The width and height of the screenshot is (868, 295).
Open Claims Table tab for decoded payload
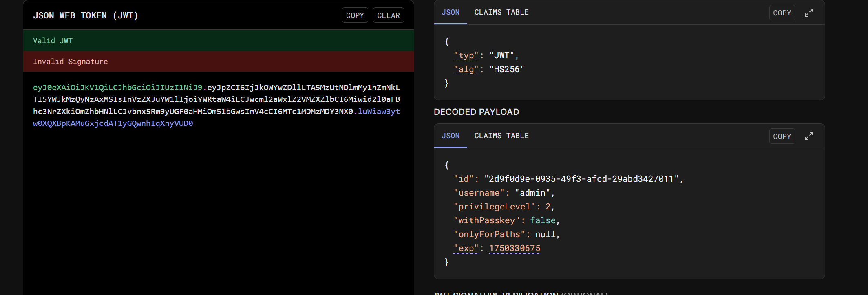pyautogui.click(x=501, y=136)
